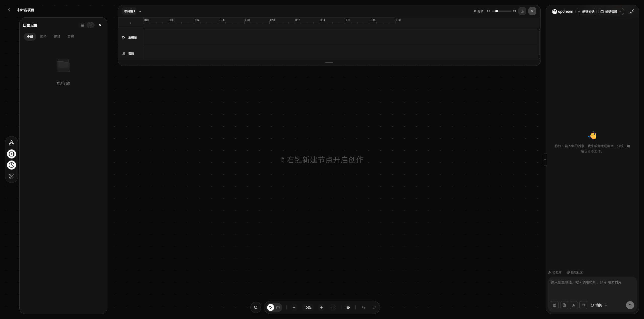Switch history panel to list view
The width and height of the screenshot is (644, 319).
tap(91, 25)
